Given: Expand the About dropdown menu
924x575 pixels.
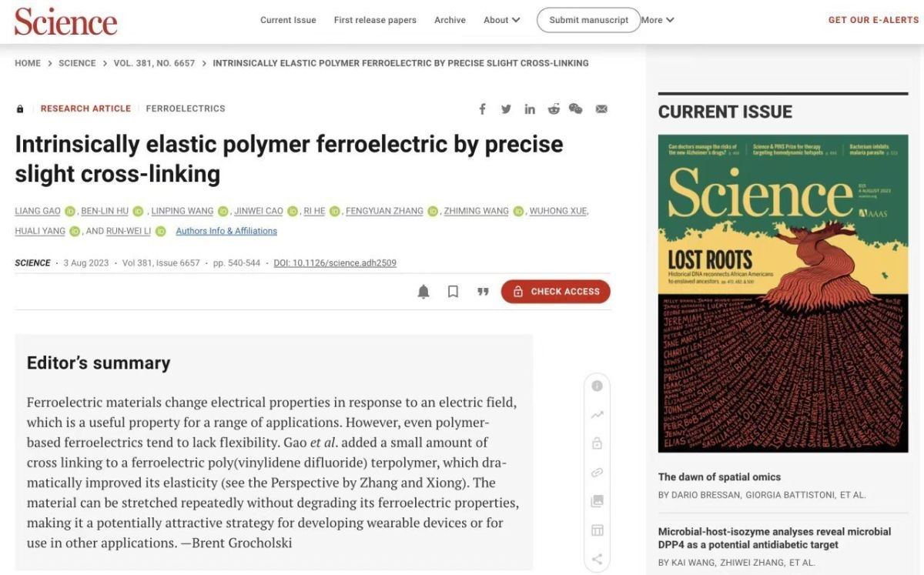Looking at the screenshot, I should point(501,20).
